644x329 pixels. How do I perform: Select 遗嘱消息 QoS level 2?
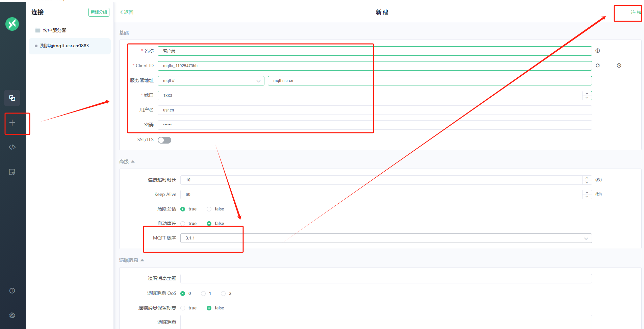coord(223,294)
